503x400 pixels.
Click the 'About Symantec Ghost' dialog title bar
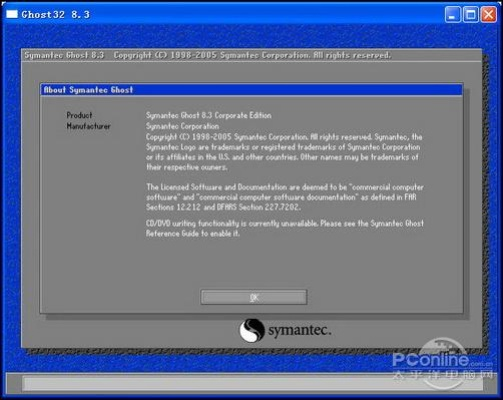pyautogui.click(x=251, y=90)
